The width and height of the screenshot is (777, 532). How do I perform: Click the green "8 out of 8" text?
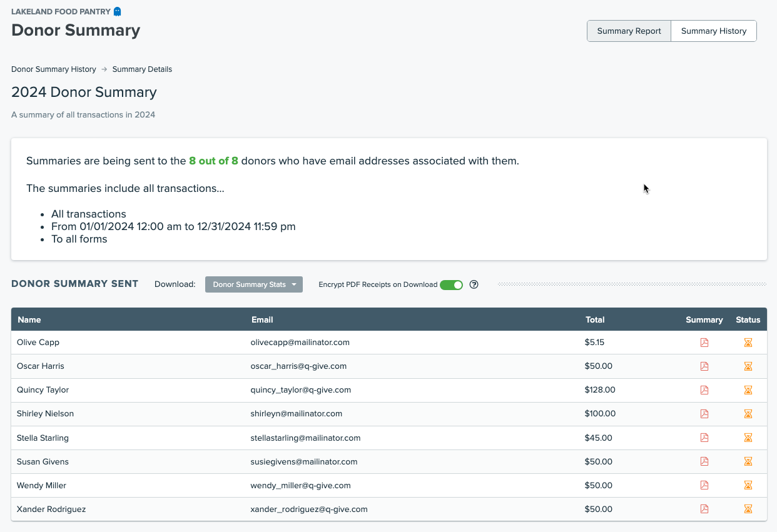point(213,161)
